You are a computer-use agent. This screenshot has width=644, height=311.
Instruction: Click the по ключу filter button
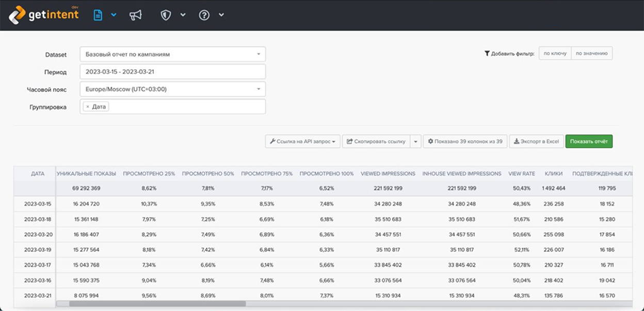555,53
